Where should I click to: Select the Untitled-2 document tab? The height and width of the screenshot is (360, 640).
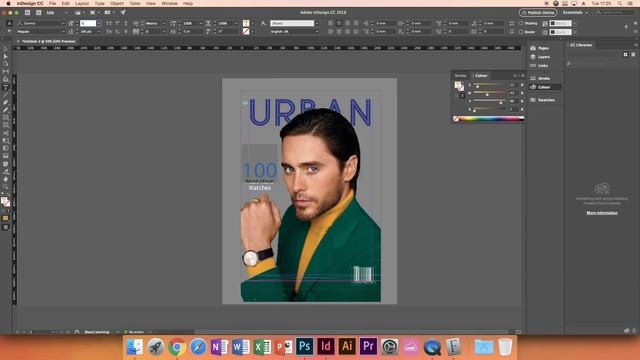[x=48, y=41]
